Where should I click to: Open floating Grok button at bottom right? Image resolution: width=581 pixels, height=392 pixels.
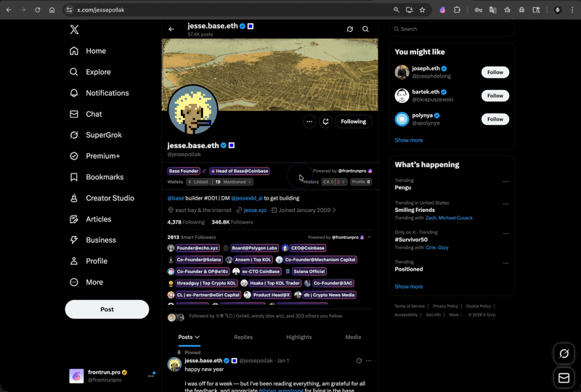click(x=564, y=354)
